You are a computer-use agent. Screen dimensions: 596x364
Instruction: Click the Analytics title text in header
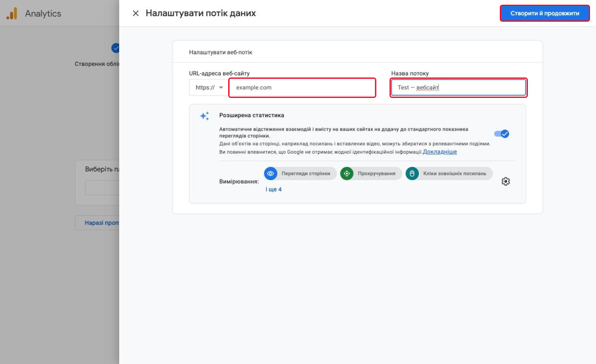tap(43, 14)
